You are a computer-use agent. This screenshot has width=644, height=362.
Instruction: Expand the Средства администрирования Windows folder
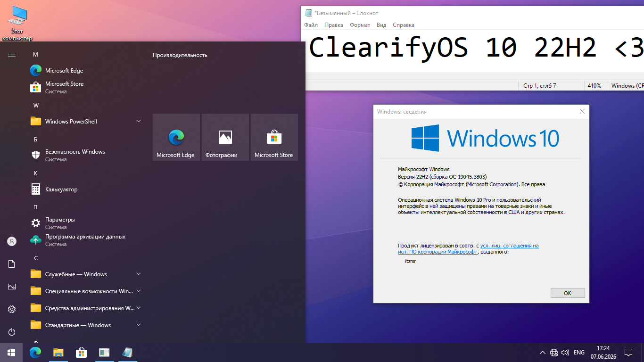[x=86, y=308]
